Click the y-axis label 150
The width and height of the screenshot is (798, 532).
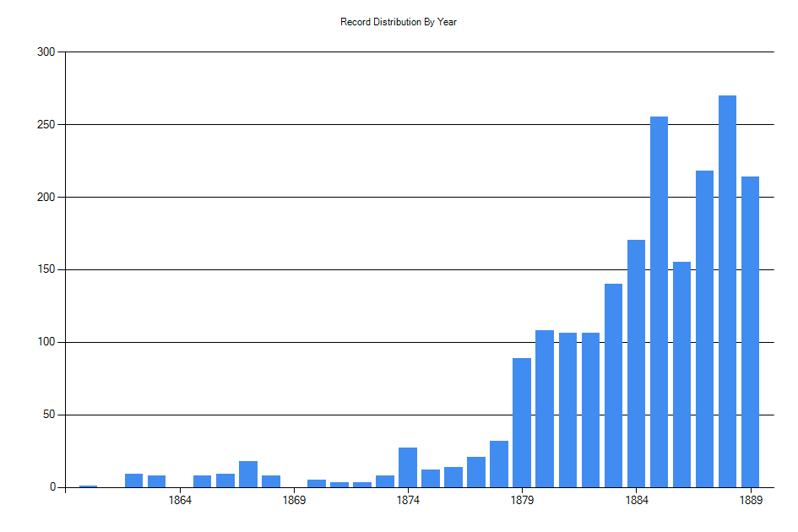coord(46,270)
